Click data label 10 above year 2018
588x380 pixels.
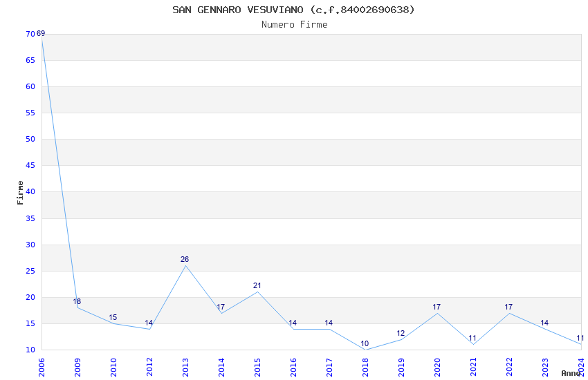pyautogui.click(x=365, y=343)
